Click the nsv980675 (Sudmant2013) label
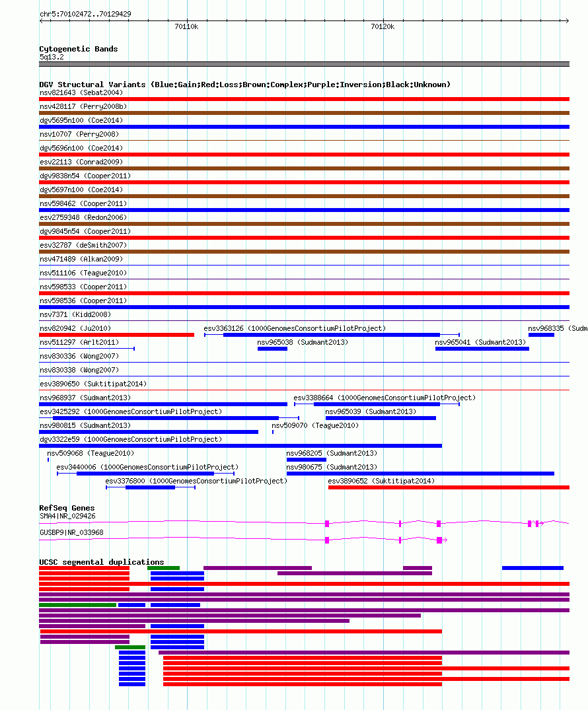The height and width of the screenshot is (710, 588). pyautogui.click(x=332, y=468)
